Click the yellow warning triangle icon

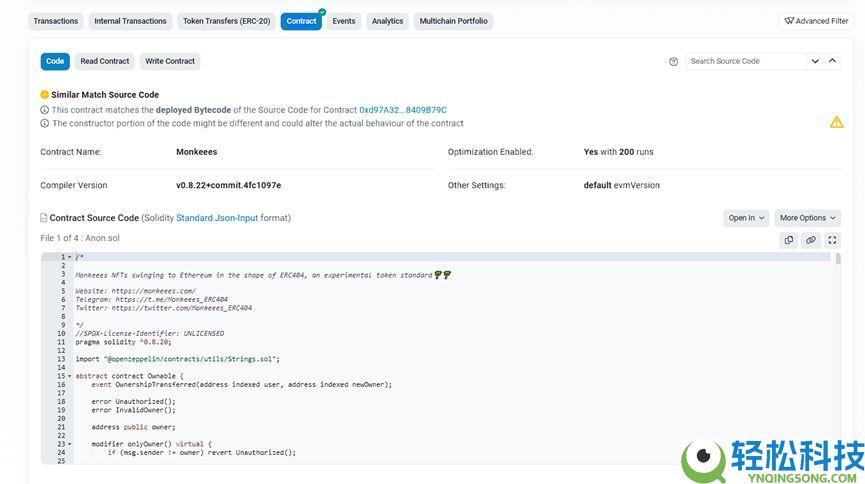point(836,122)
